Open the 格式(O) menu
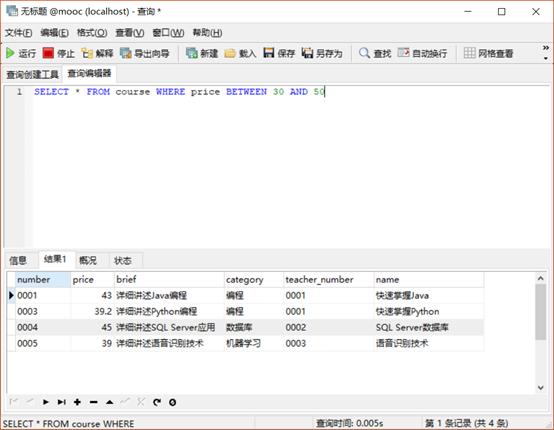Screen dimensions: 554x430 [92, 33]
